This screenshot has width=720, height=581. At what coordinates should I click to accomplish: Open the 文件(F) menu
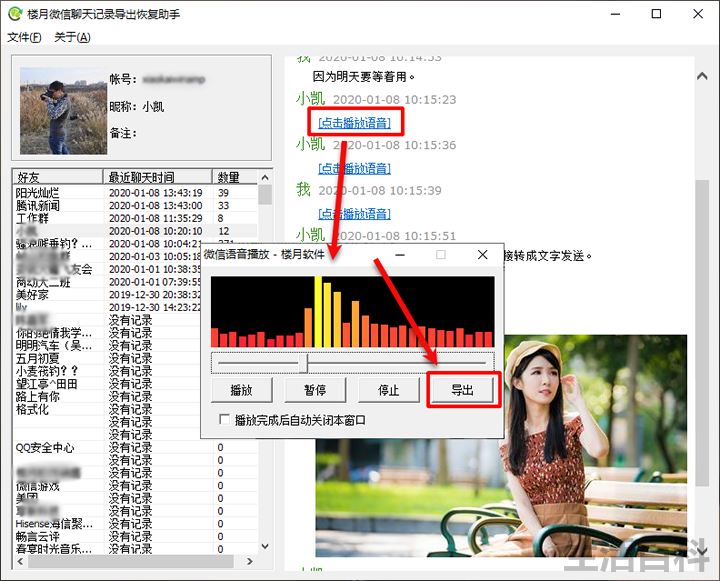[x=24, y=37]
